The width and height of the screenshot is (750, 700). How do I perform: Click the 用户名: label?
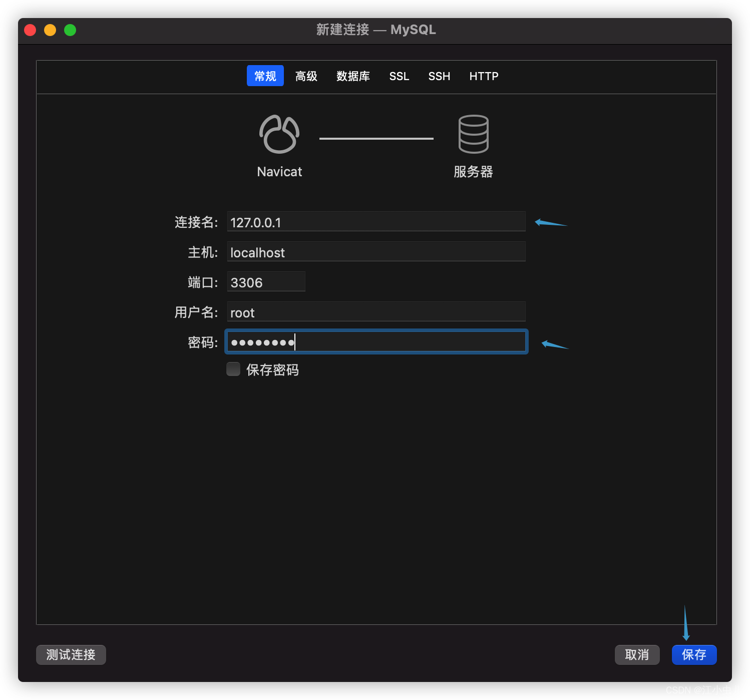point(196,312)
